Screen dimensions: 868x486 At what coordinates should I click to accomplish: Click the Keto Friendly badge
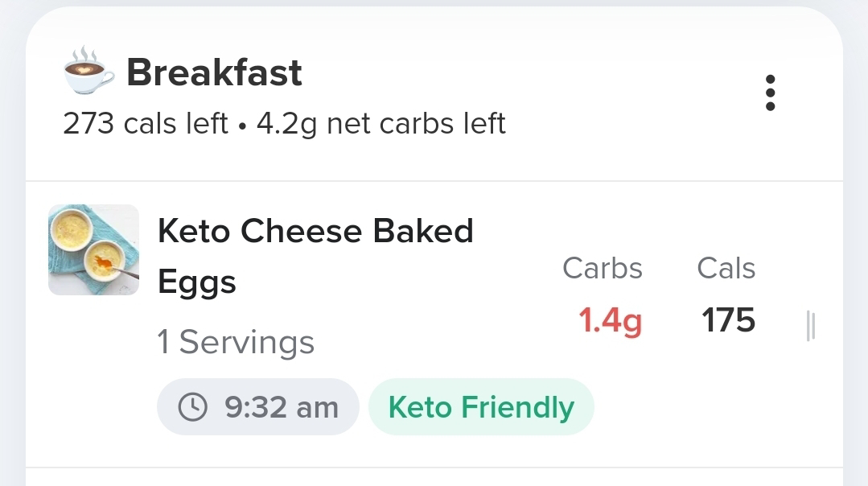click(481, 407)
